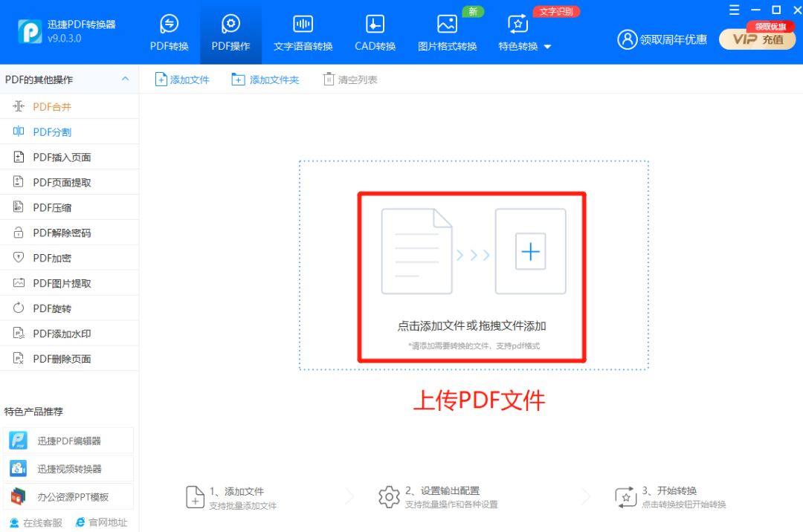Select PDF图片提取 in the sidebar
The image size is (803, 532).
pyautogui.click(x=69, y=283)
